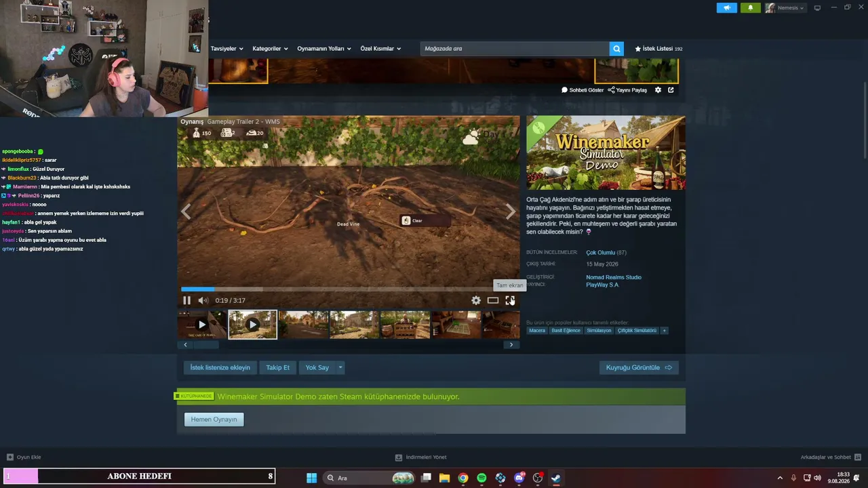Click the thumbnail strip scrollbar handle
This screenshot has height=488, width=868.
pyautogui.click(x=206, y=344)
